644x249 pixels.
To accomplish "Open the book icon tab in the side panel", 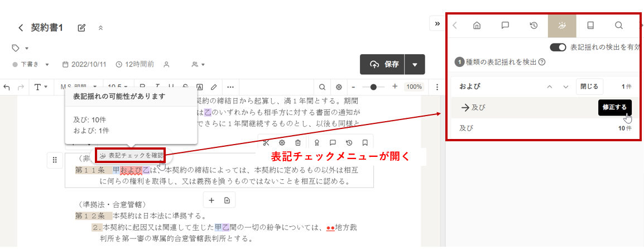I will (590, 25).
